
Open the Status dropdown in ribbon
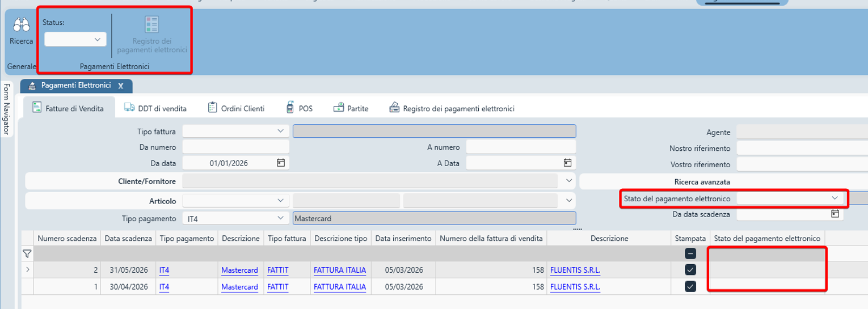[75, 39]
